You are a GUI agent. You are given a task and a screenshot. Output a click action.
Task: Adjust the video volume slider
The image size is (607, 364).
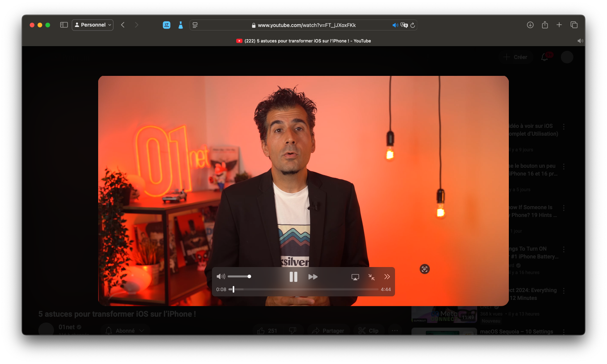[x=239, y=276]
